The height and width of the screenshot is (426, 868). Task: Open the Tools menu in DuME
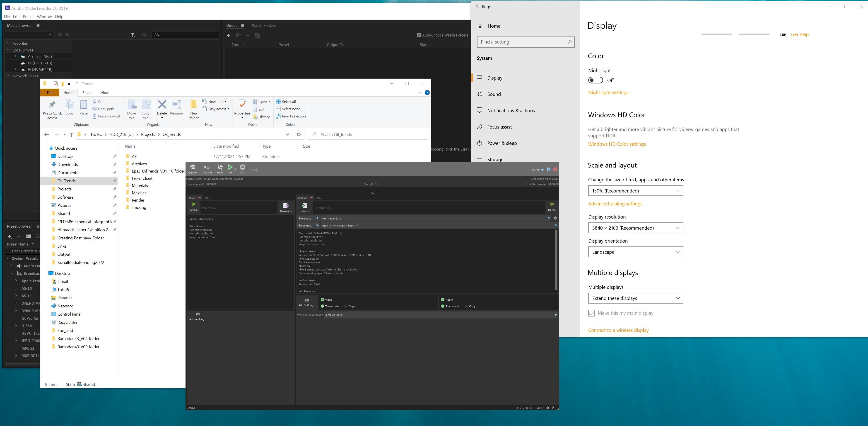coord(220,169)
